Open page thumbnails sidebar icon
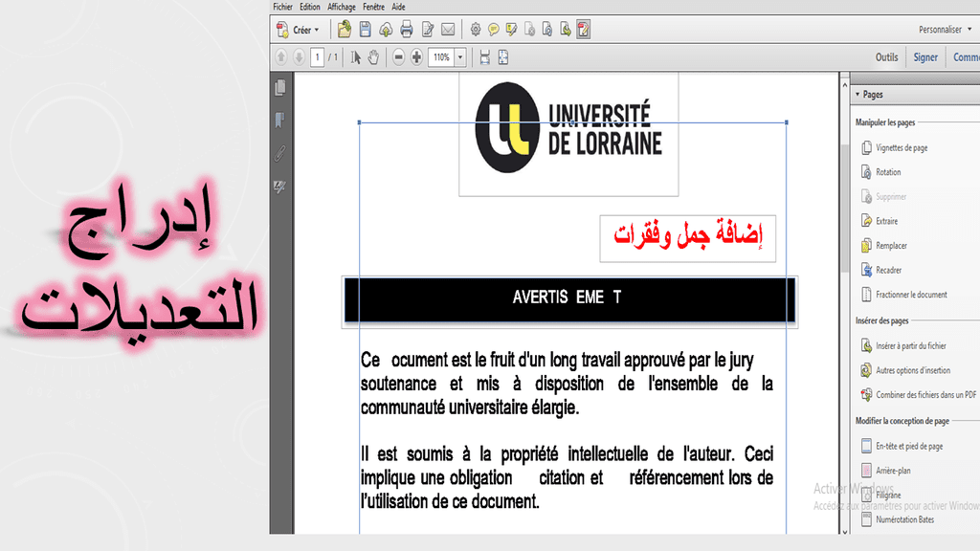This screenshot has width=980, height=551. coord(280,87)
